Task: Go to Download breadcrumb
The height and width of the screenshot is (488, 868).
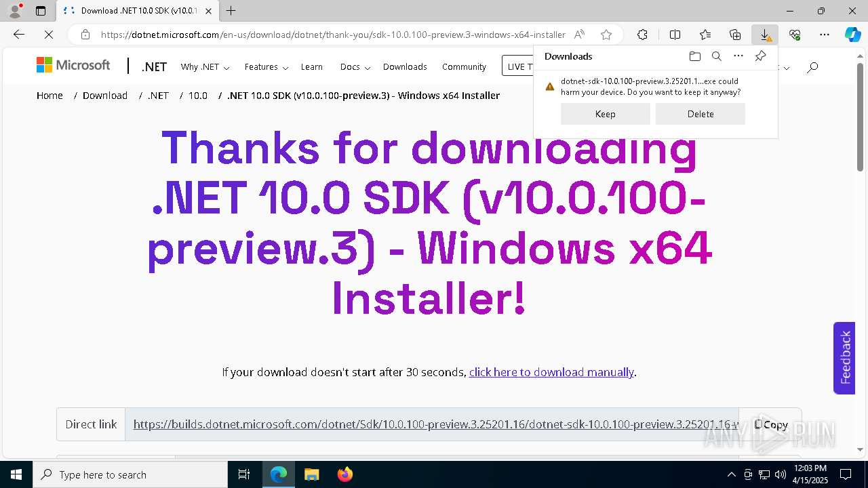Action: [x=105, y=96]
